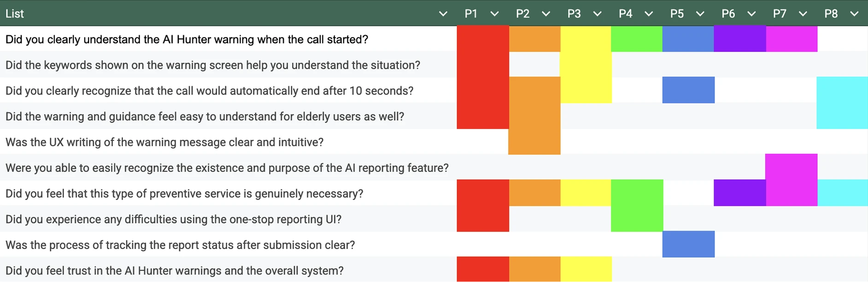Select the P1 header label
The image size is (868, 282).
471,14
